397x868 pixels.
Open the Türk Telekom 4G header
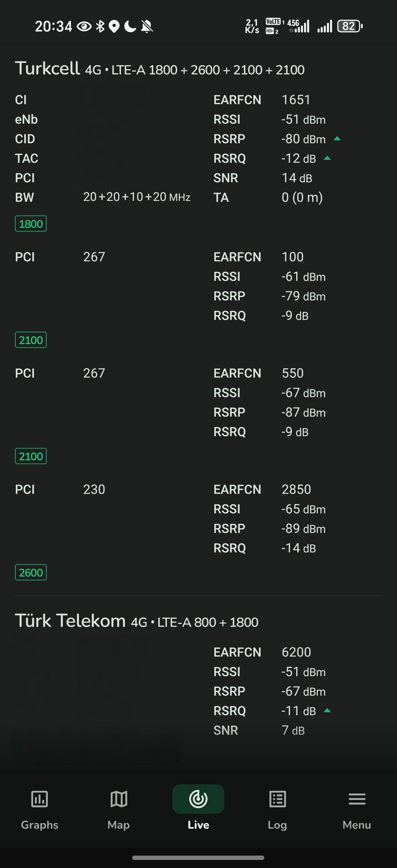(136, 621)
